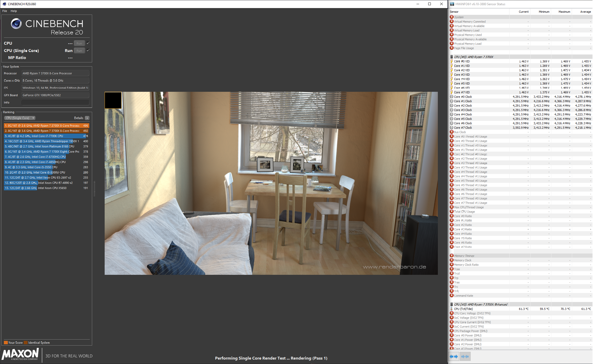Image resolution: width=593 pixels, height=364 pixels.
Task: Toggle the CPU test checkbox
Action: click(x=88, y=43)
